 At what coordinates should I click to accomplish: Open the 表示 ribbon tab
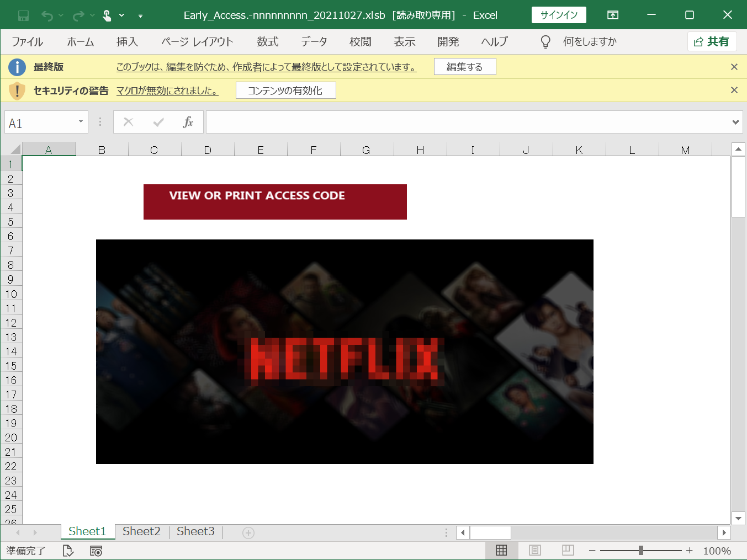click(x=405, y=42)
